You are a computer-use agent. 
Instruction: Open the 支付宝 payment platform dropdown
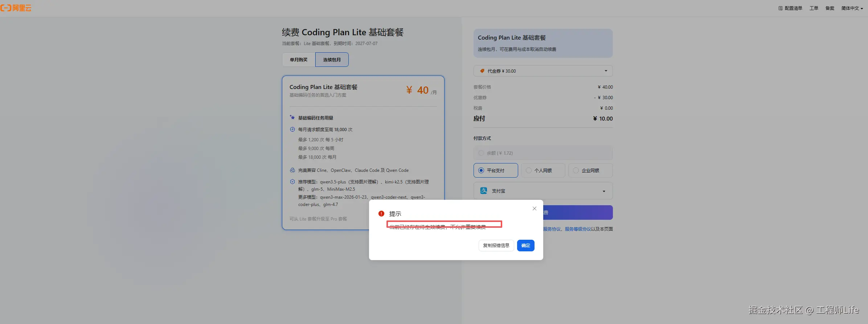[543, 191]
